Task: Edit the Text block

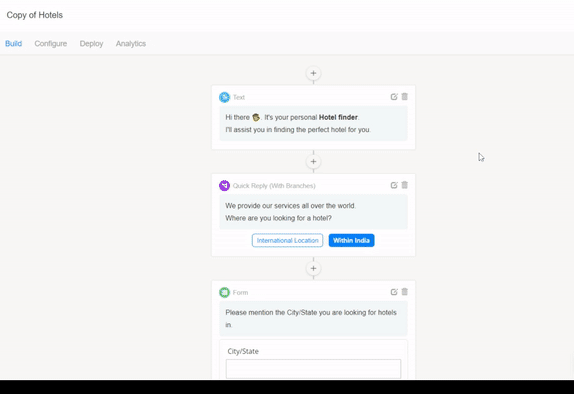Action: pos(394,97)
